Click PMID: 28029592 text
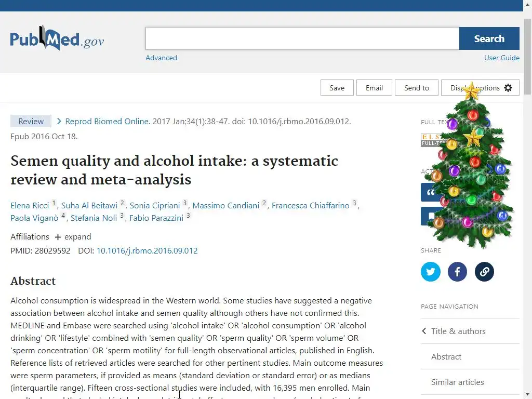Image resolution: width=532 pixels, height=399 pixels. 41,251
